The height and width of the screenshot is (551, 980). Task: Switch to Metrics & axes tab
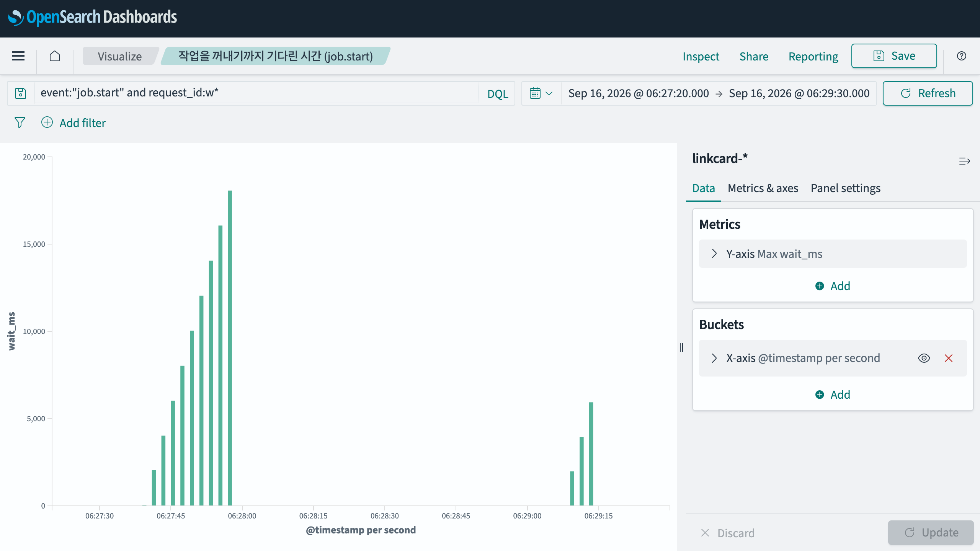pyautogui.click(x=763, y=188)
